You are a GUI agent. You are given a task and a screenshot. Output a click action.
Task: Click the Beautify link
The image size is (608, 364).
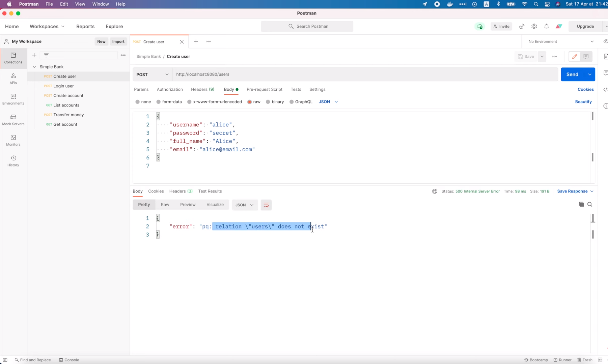pos(583,102)
